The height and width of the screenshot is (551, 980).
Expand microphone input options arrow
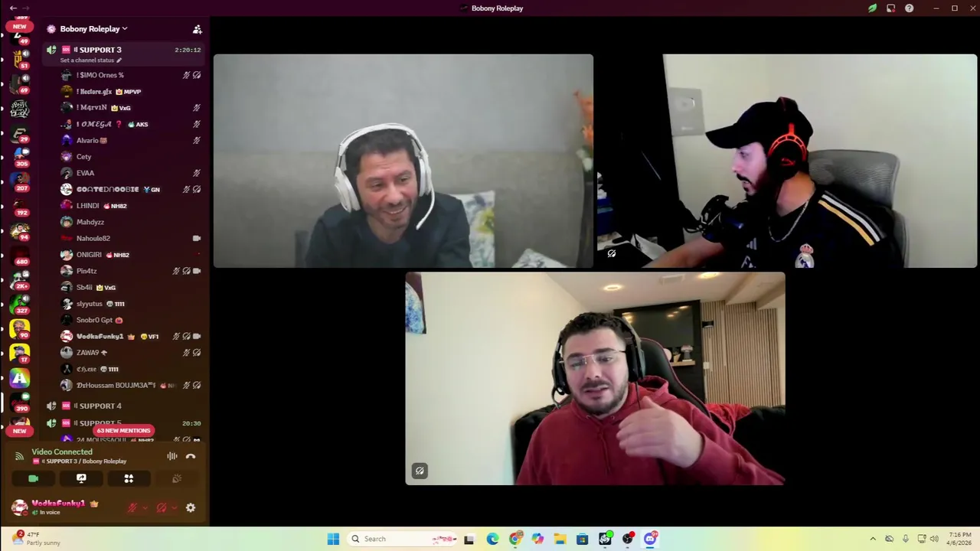click(145, 507)
